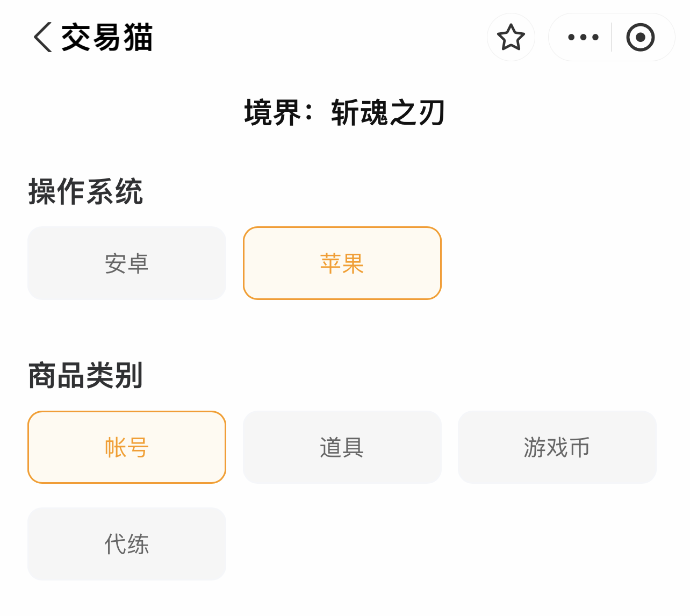Click the 交易猫 page title
This screenshot has width=690, height=616.
point(107,37)
